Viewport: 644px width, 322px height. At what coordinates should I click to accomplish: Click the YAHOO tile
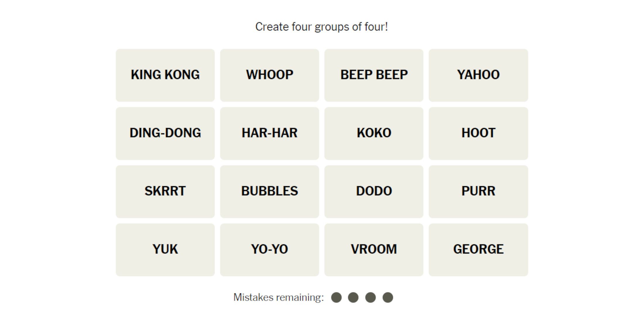pos(478,75)
